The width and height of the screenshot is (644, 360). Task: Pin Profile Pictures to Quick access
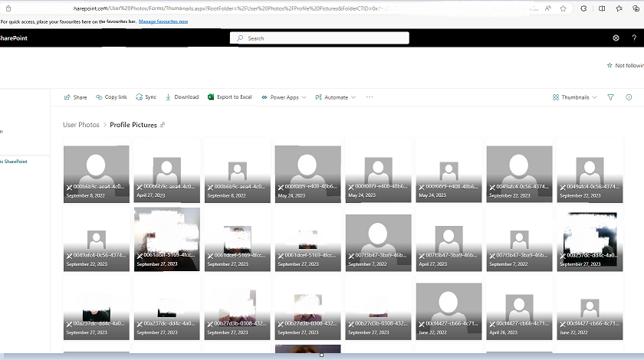tap(163, 125)
